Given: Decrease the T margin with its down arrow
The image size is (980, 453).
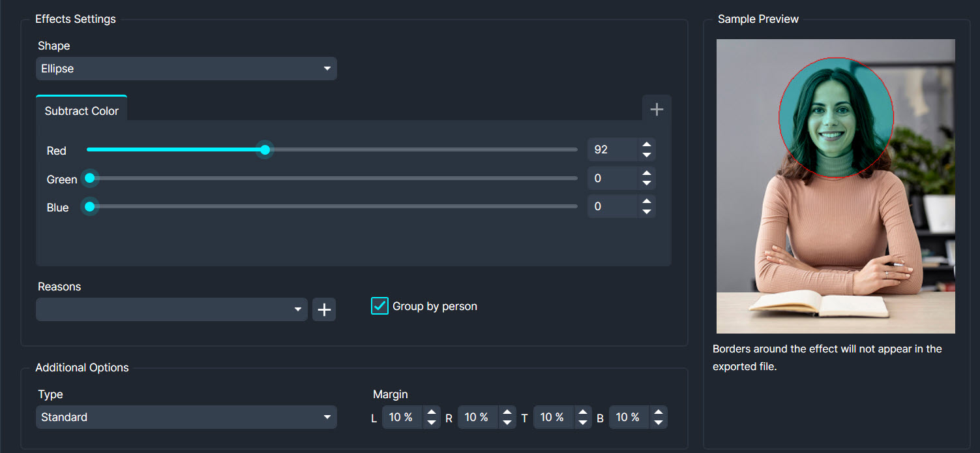Looking at the screenshot, I should click(x=583, y=421).
